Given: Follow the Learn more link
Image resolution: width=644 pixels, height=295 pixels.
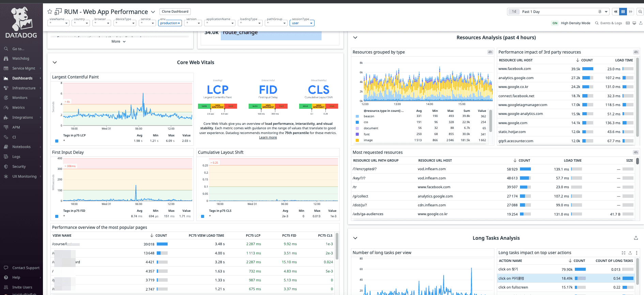Looking at the screenshot, I should pyautogui.click(x=268, y=137).
